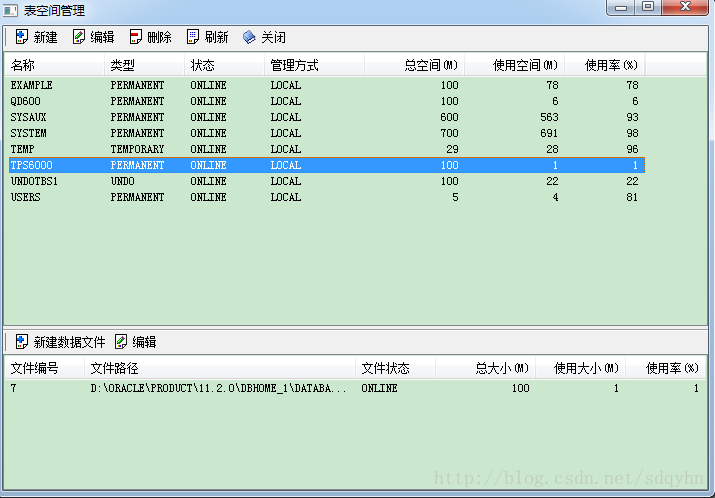Click 文件编号 column header
Screen dimensions: 715x498
point(44,368)
